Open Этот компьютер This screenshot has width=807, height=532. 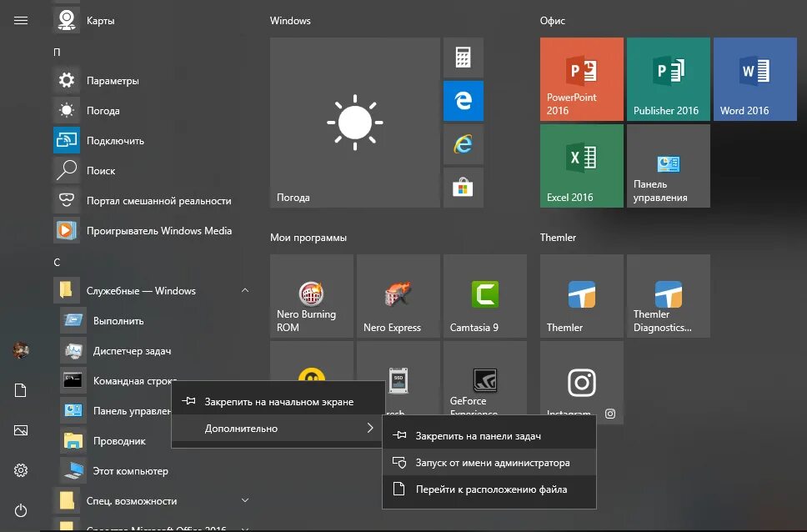(x=154, y=471)
